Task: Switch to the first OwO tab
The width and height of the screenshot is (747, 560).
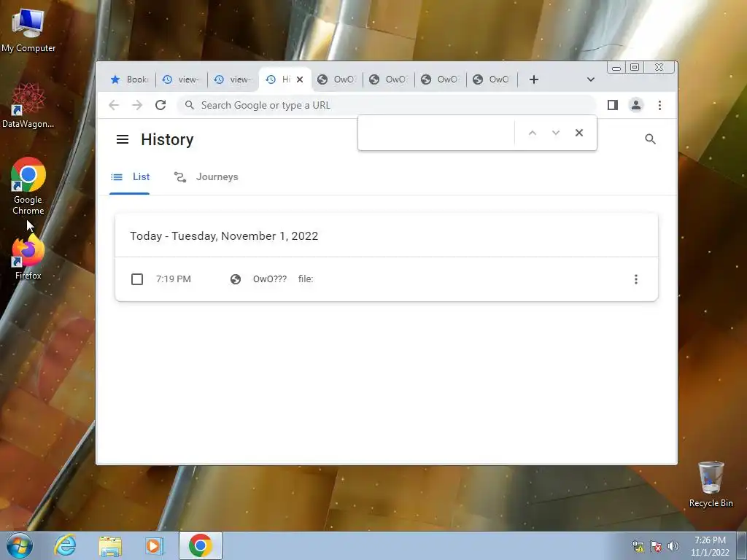Action: point(336,79)
